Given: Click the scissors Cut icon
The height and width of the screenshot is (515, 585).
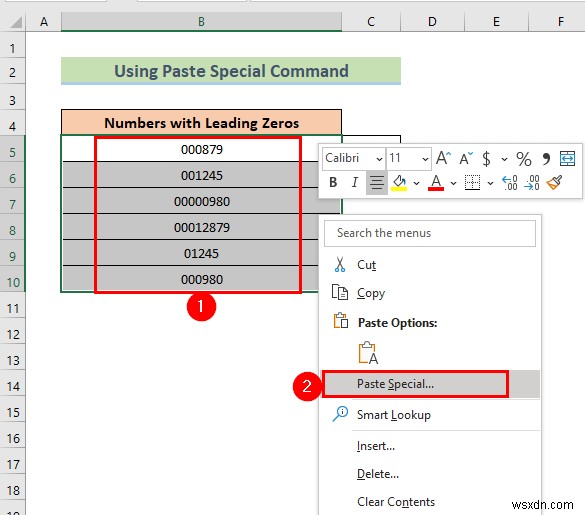Looking at the screenshot, I should [x=340, y=264].
